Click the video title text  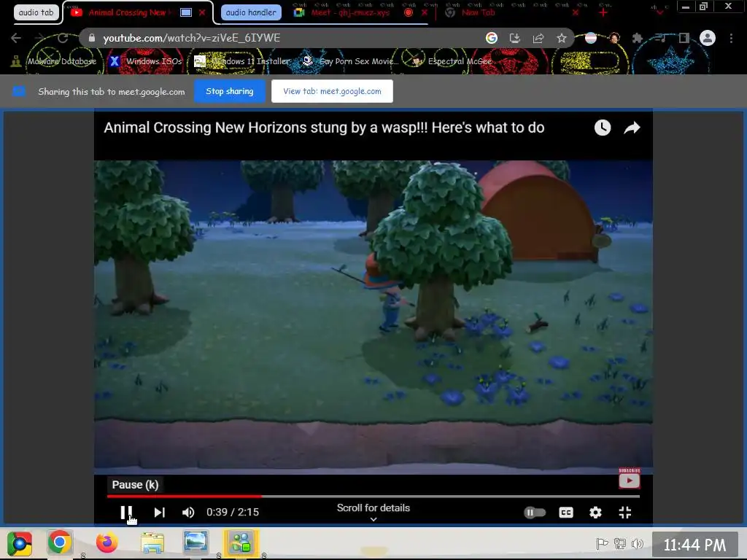pos(324,128)
